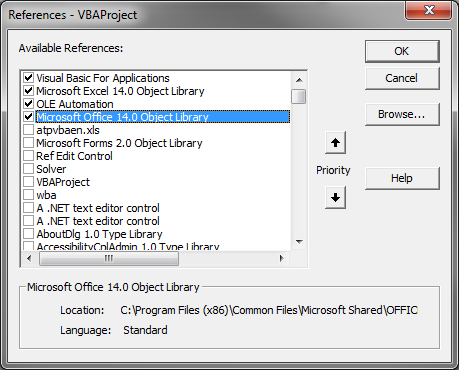Open Help for the References dialog
Image resolution: width=459 pixels, height=370 pixels.
[402, 178]
